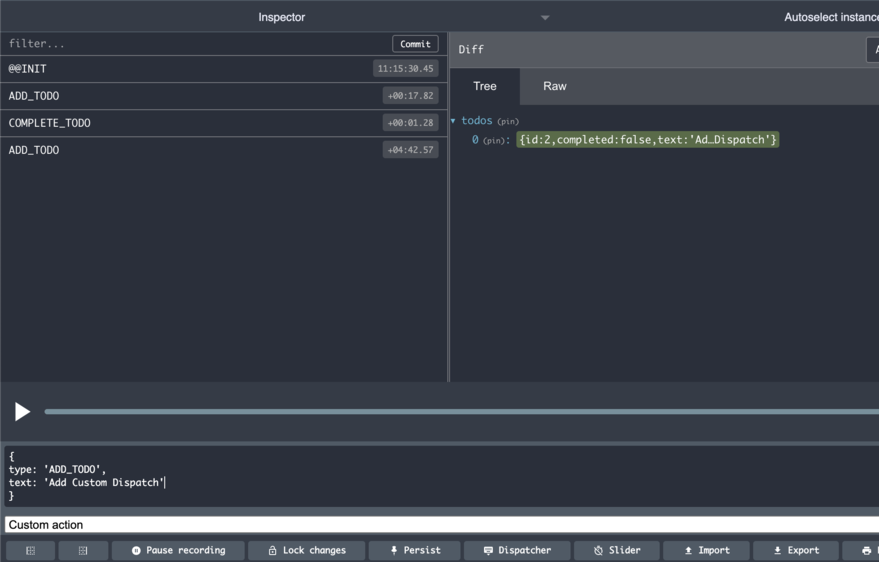Click the play button on the slider
Image resolution: width=879 pixels, height=562 pixels.
pos(22,412)
